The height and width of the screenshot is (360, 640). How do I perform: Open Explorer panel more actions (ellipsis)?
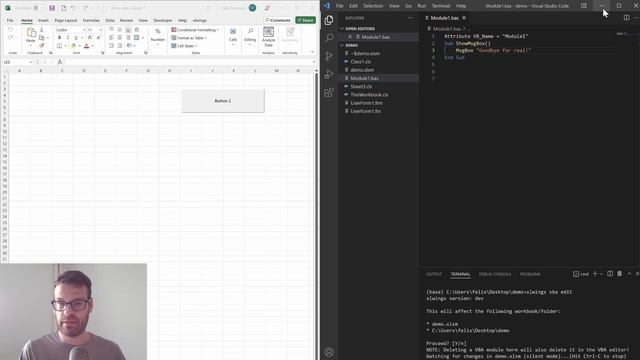point(410,18)
